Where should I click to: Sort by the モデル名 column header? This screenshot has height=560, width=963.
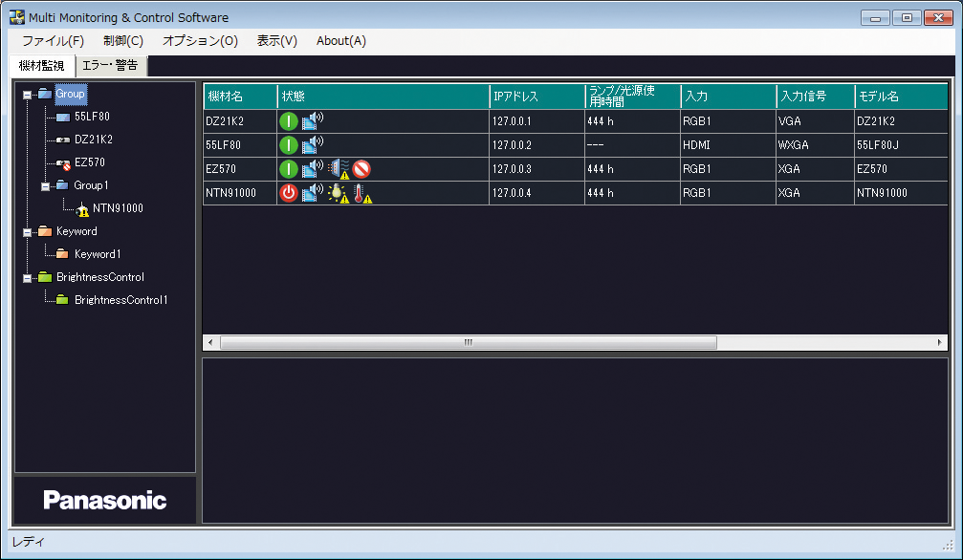coord(901,97)
